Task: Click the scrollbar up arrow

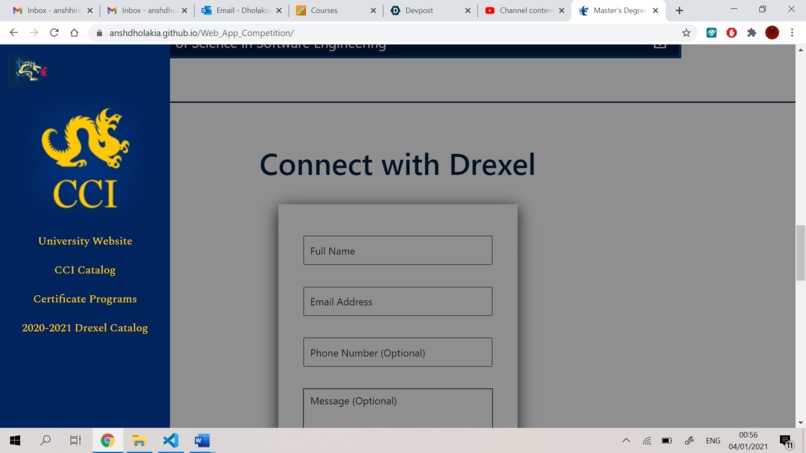Action: pyautogui.click(x=800, y=50)
